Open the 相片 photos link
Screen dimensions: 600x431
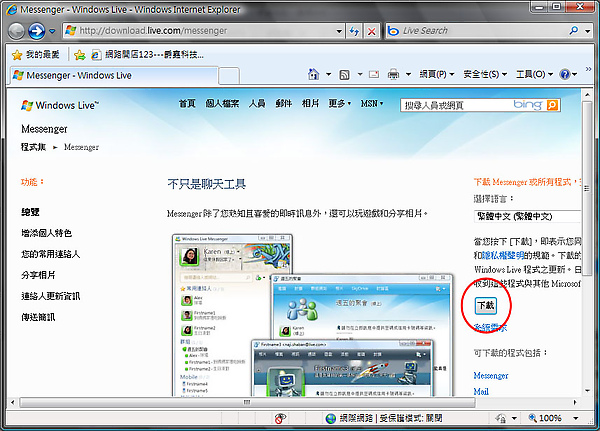(310, 103)
